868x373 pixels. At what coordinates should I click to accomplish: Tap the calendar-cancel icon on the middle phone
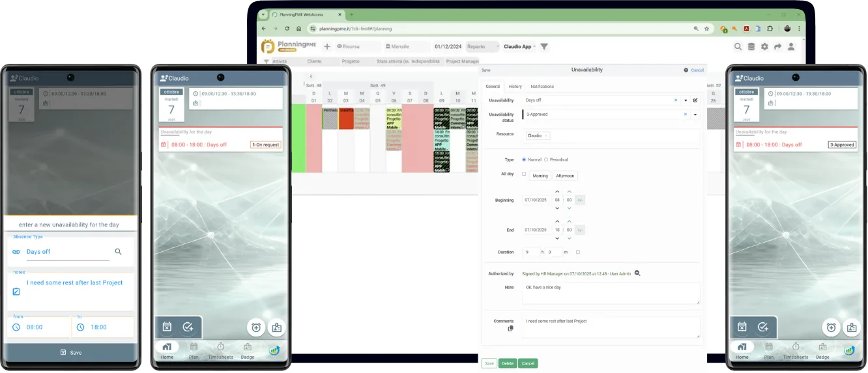167,327
